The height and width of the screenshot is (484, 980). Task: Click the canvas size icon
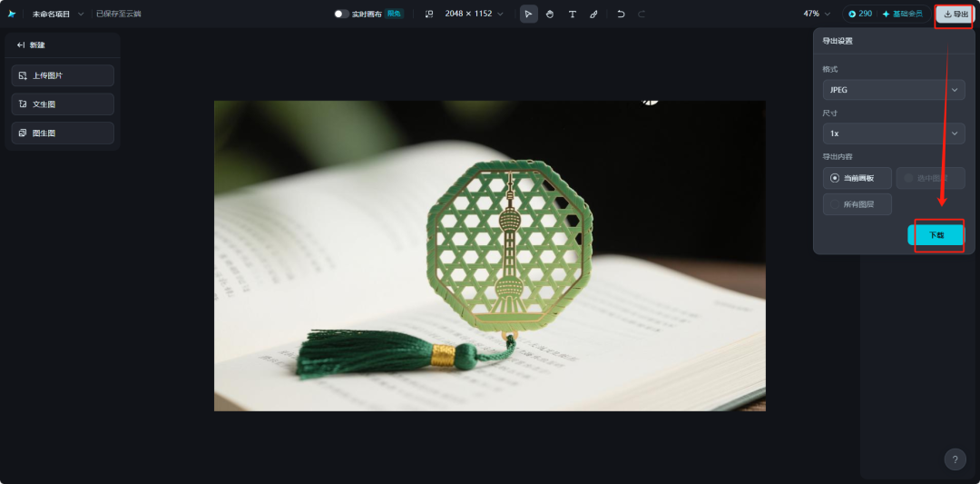pyautogui.click(x=428, y=14)
